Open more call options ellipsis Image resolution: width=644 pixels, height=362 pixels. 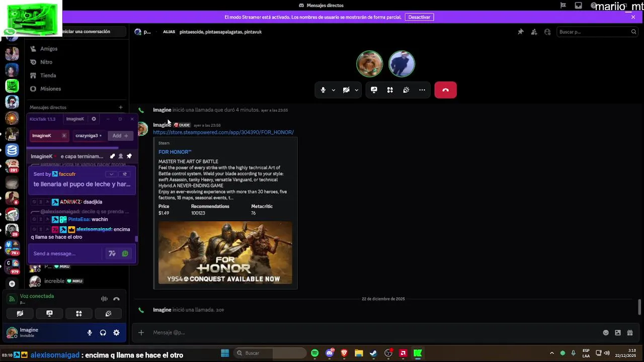(422, 90)
